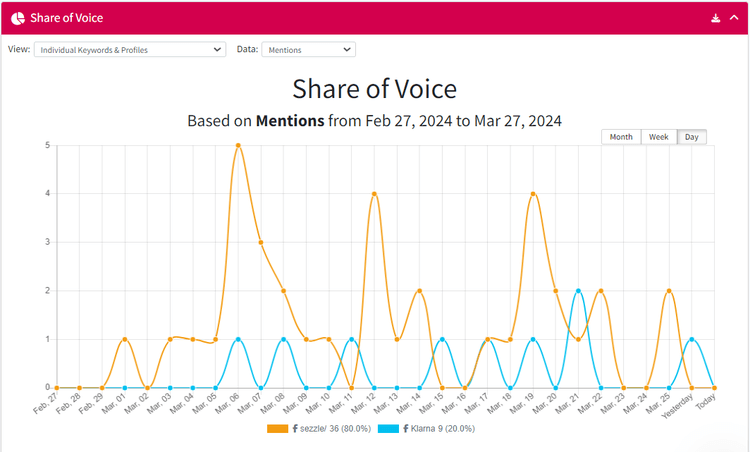Click the sezzle data point on Mar 25
The height and width of the screenshot is (452, 750).
(x=669, y=291)
